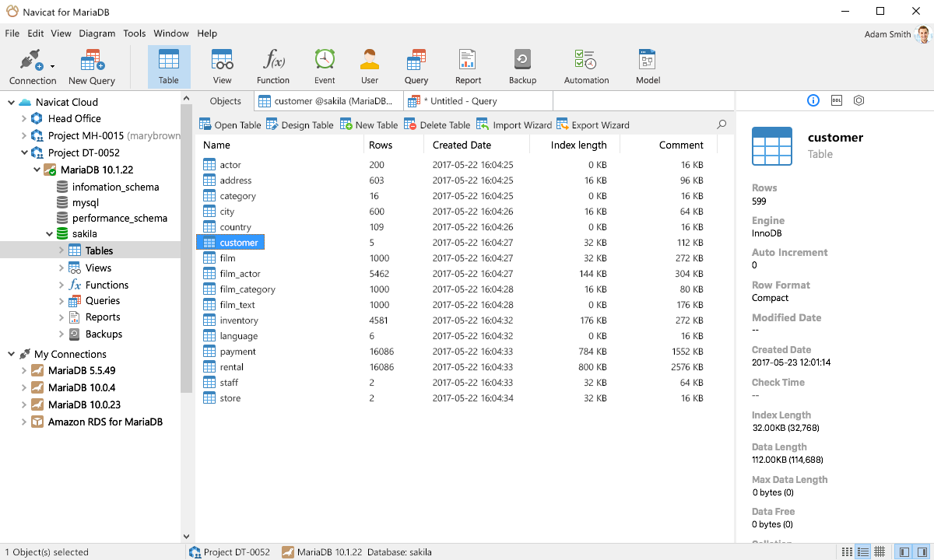
Task: Toggle detail list view in the status bar
Action: pos(862,551)
